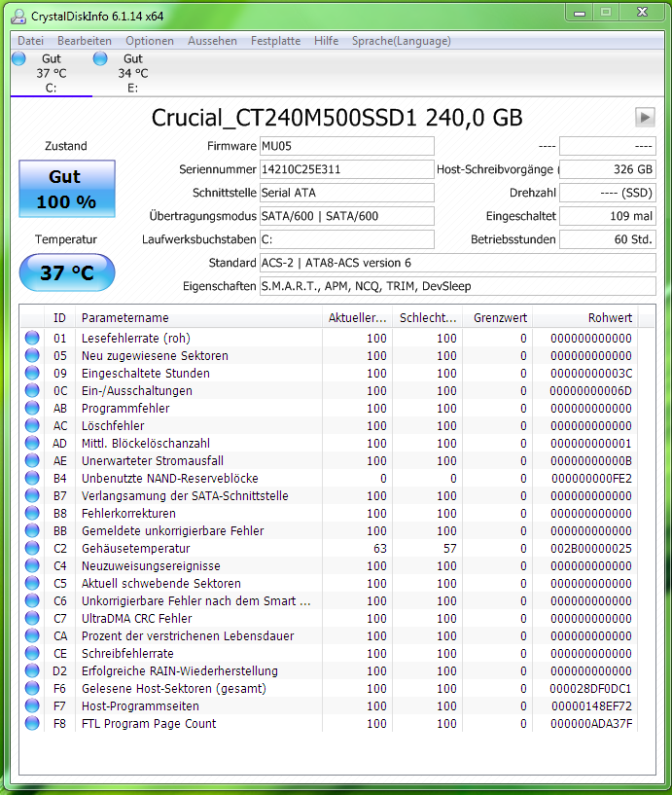Screen dimensions: 672x795
Task: Click the Schnittstelle field Serial ATA
Action: [346, 193]
